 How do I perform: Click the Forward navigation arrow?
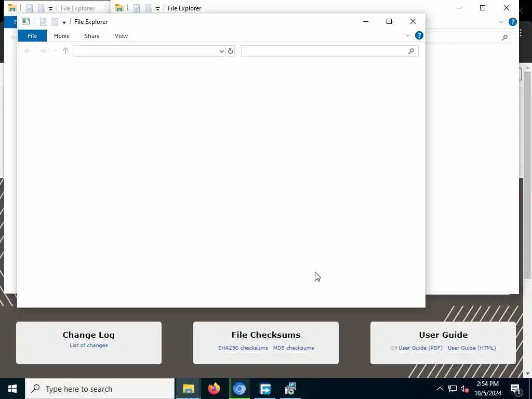point(43,51)
